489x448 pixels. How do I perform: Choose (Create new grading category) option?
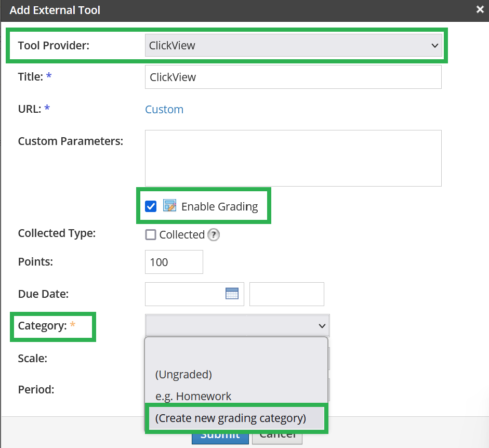pos(236,418)
